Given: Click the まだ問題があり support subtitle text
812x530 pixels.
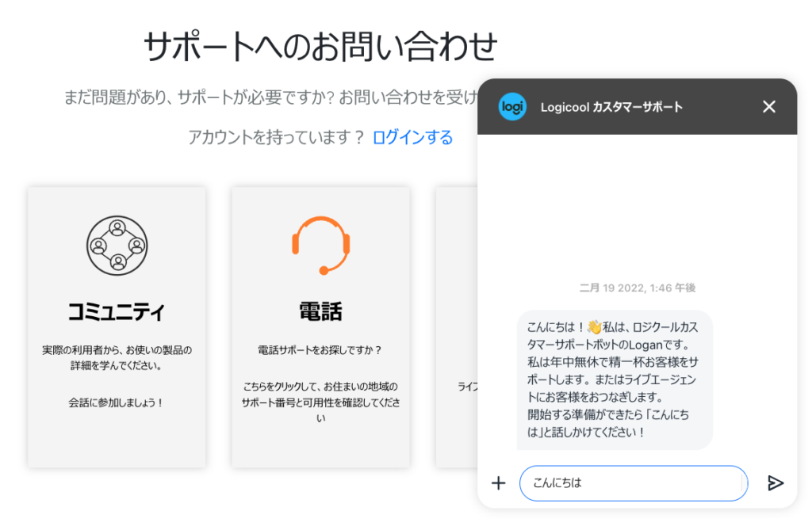Looking at the screenshot, I should point(270,97).
